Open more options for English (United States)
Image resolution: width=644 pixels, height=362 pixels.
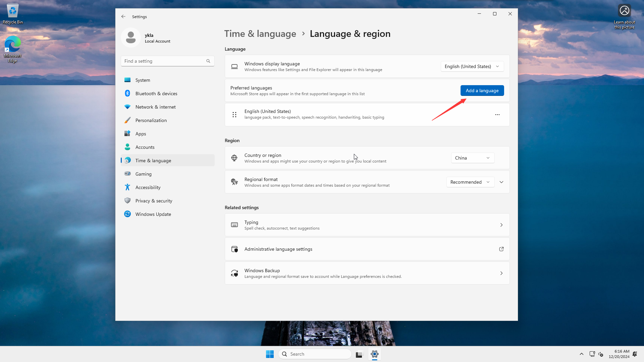click(x=497, y=115)
